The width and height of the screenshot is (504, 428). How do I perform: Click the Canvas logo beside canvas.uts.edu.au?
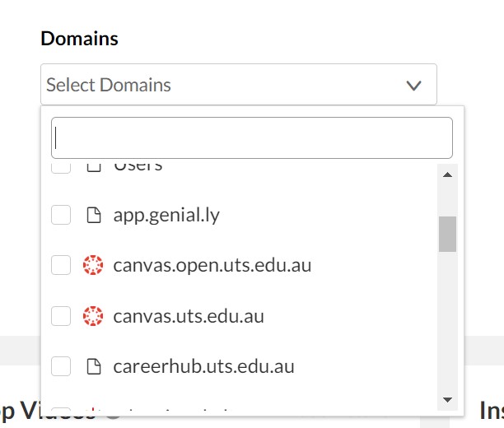(94, 316)
